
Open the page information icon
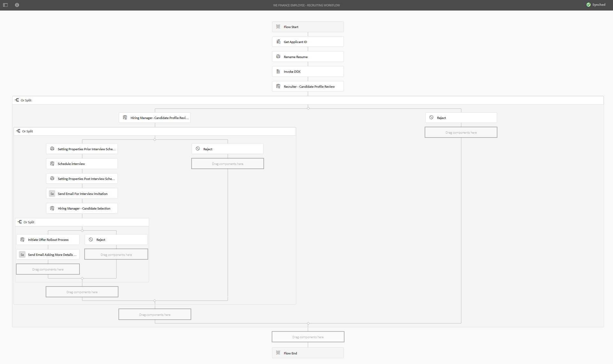point(17,5)
